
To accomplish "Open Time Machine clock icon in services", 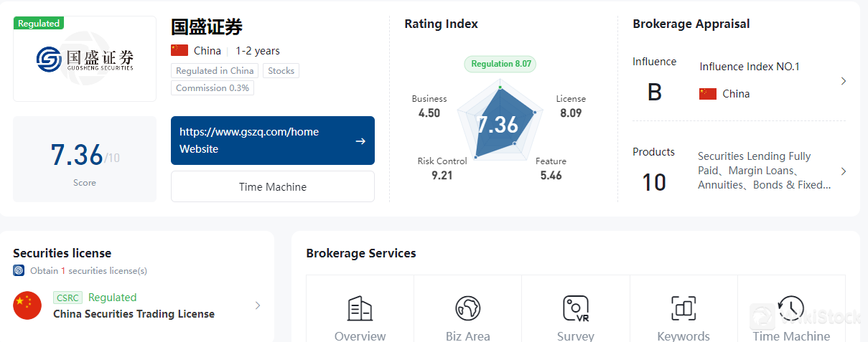I will coord(790,308).
